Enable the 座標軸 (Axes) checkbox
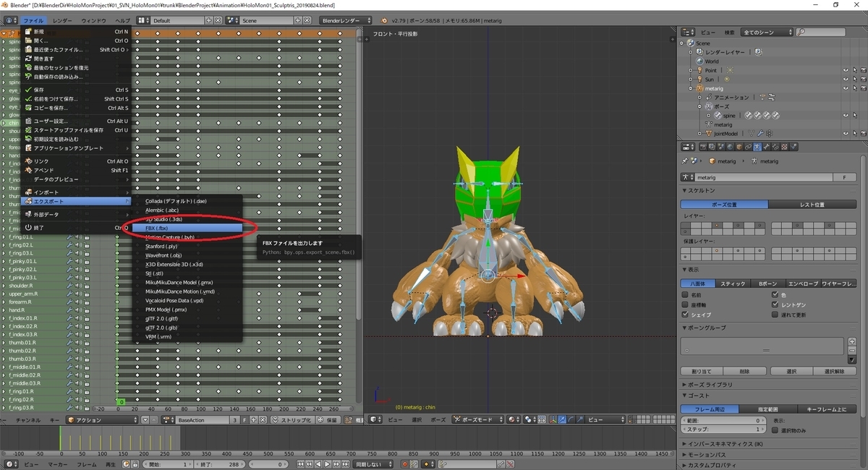 (686, 305)
